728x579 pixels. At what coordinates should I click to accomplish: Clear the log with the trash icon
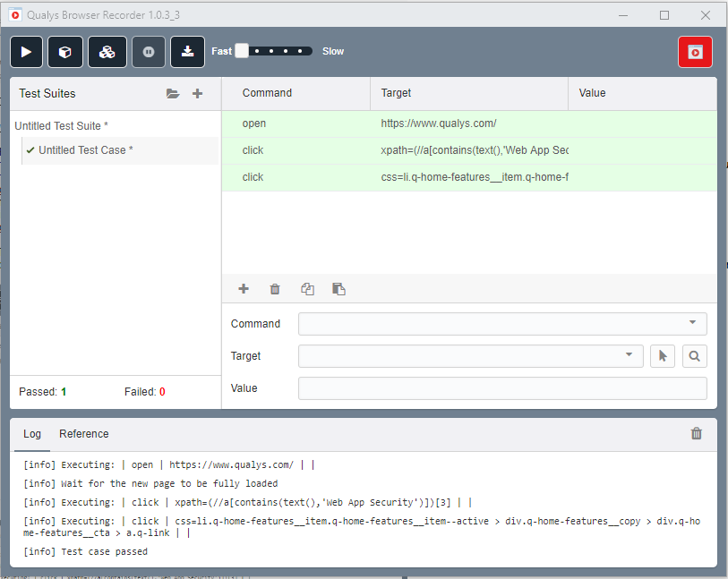tap(696, 433)
